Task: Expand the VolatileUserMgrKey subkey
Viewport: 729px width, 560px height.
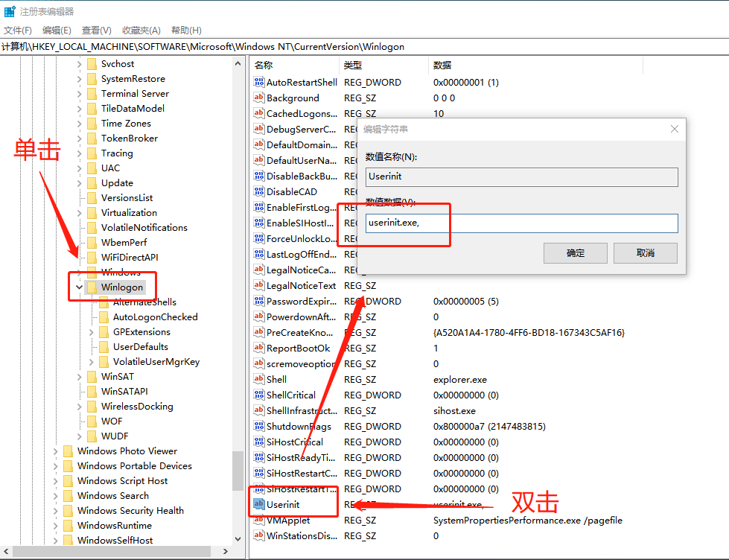Action: (91, 361)
